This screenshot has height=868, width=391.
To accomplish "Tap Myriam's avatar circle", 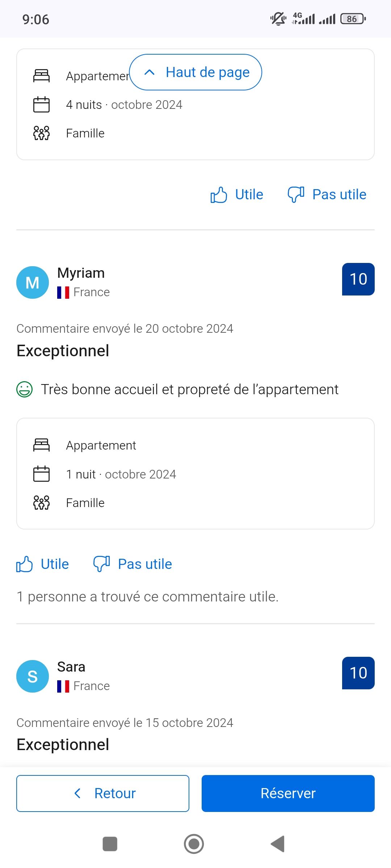I will point(33,282).
